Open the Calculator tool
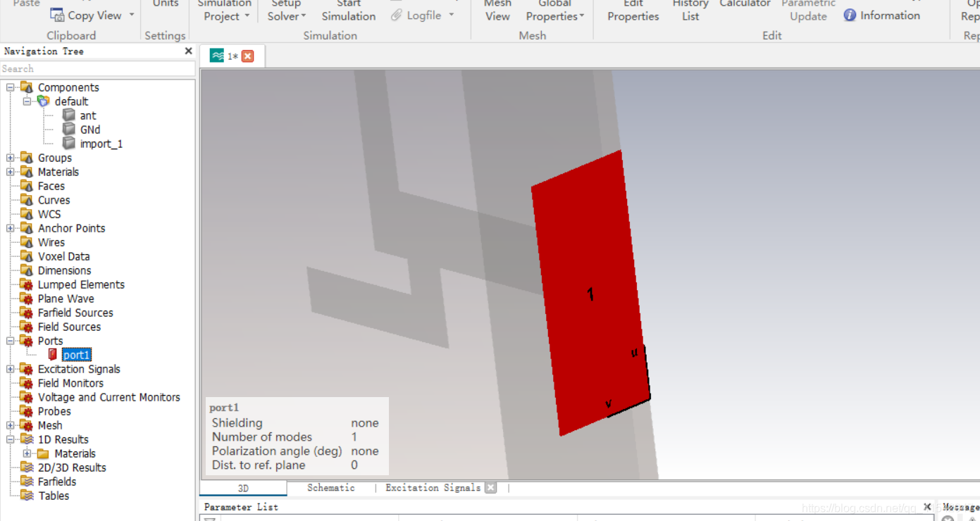This screenshot has width=980, height=521. coord(745,4)
